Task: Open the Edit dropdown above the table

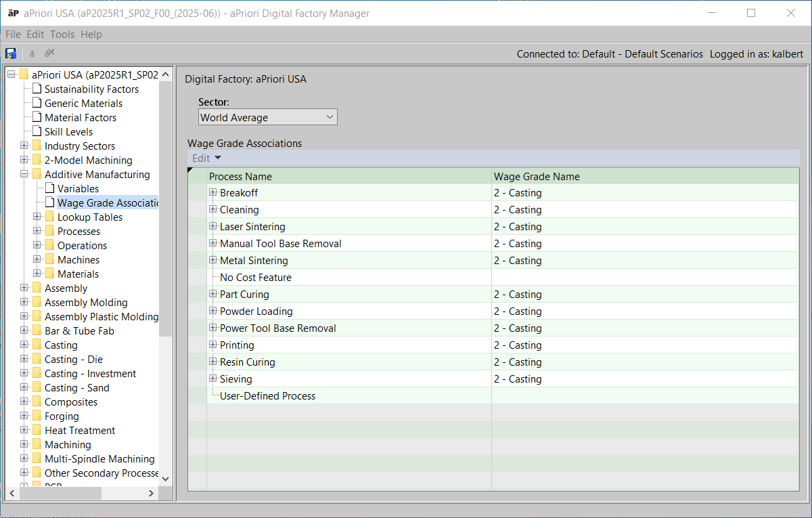Action: point(206,158)
